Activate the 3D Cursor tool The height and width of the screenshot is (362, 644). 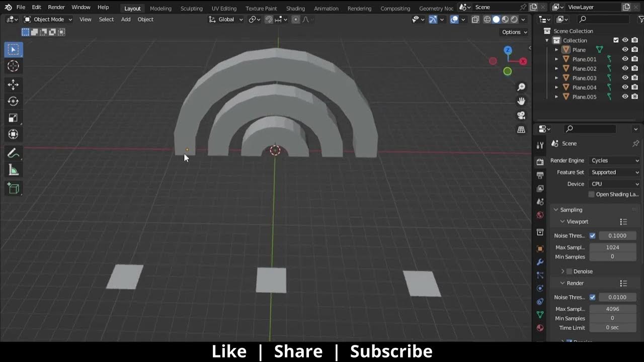(x=14, y=66)
